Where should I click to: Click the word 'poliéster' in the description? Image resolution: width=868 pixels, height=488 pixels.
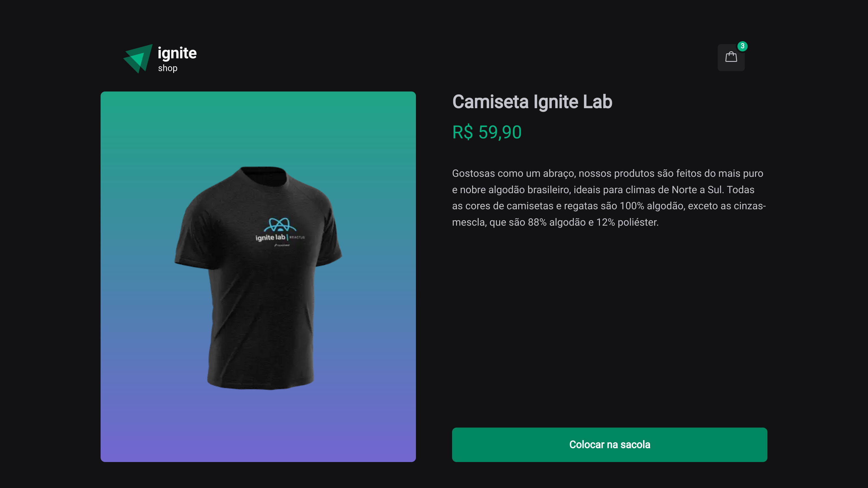pos(637,222)
